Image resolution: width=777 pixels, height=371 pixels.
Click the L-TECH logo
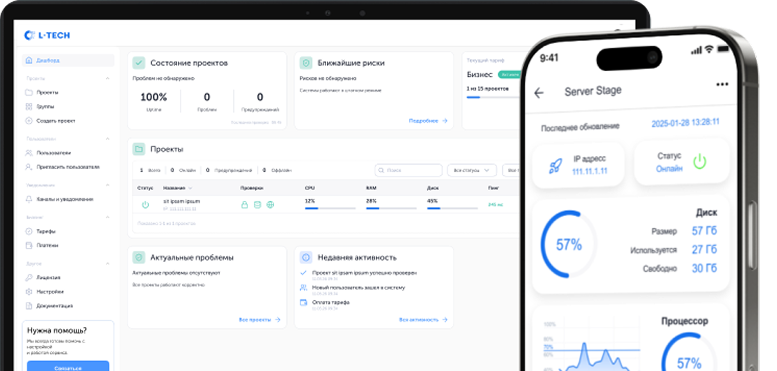[x=47, y=35]
